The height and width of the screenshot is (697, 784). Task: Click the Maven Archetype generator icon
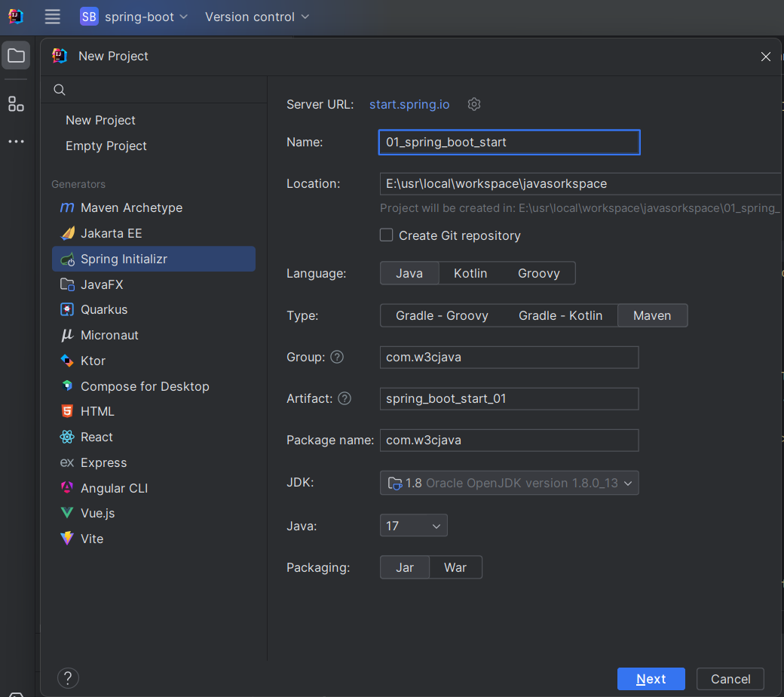pos(67,207)
